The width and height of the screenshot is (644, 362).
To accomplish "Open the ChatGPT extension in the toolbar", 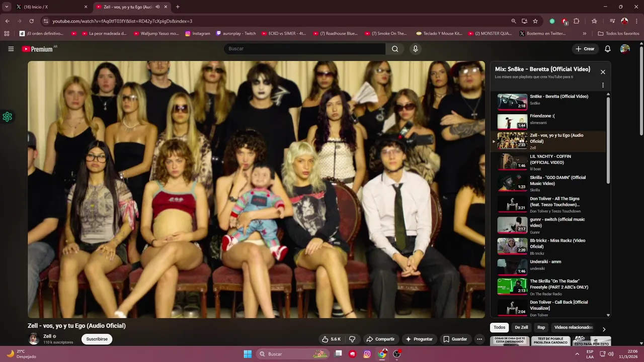I will click(x=552, y=21).
